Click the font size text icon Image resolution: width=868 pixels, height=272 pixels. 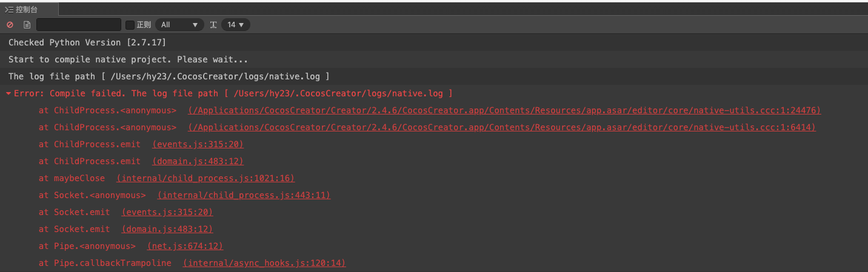click(213, 25)
